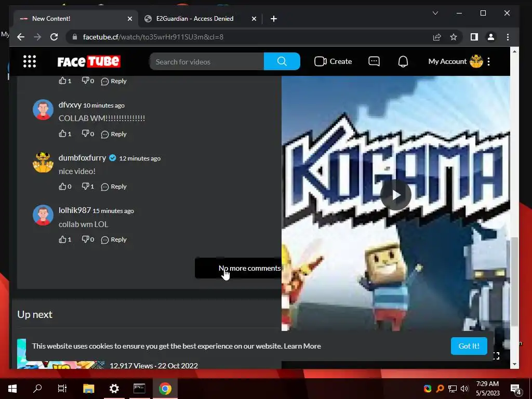The image size is (532, 399).
Task: Open the Chrome profile icon
Action: pyautogui.click(x=491, y=37)
